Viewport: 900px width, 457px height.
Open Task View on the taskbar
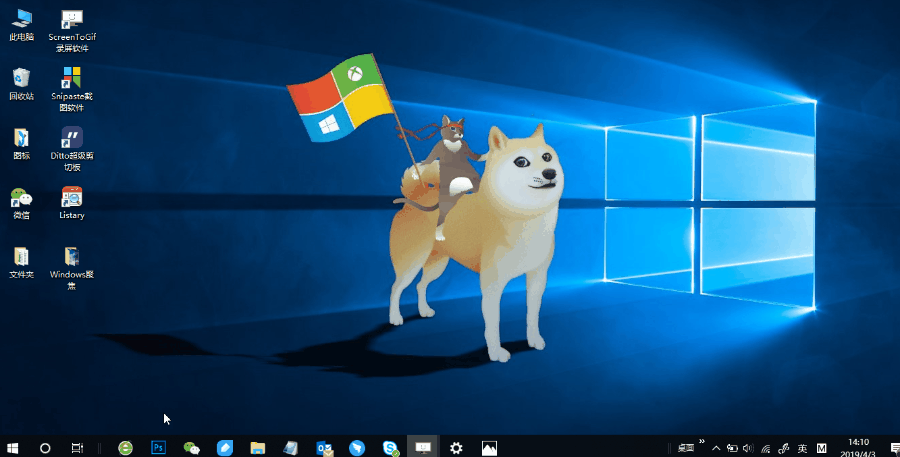[77, 448]
